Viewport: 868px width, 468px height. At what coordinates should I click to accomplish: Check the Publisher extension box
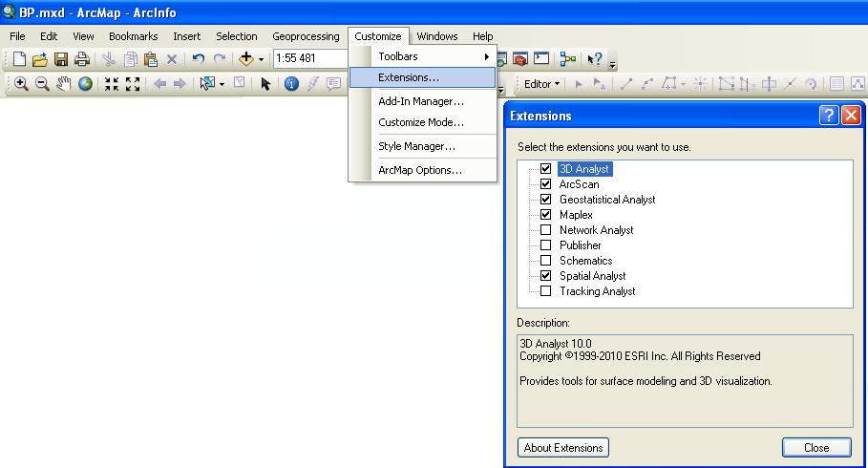546,245
